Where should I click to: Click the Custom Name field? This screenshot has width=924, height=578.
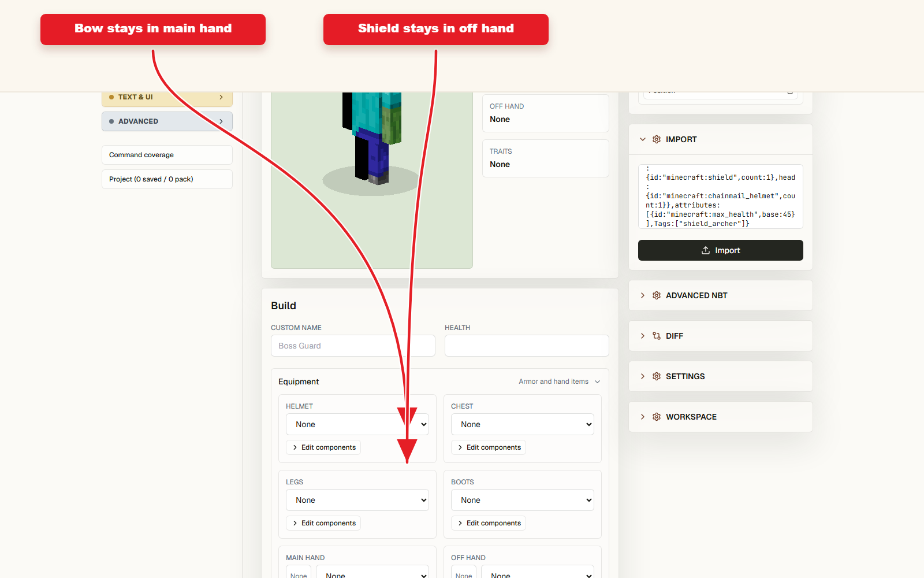tap(353, 346)
